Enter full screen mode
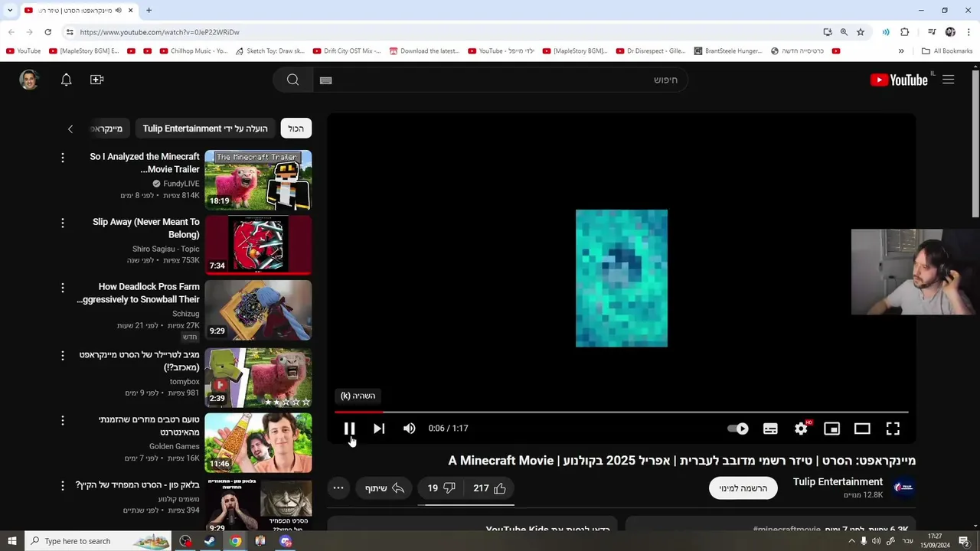 tap(893, 429)
